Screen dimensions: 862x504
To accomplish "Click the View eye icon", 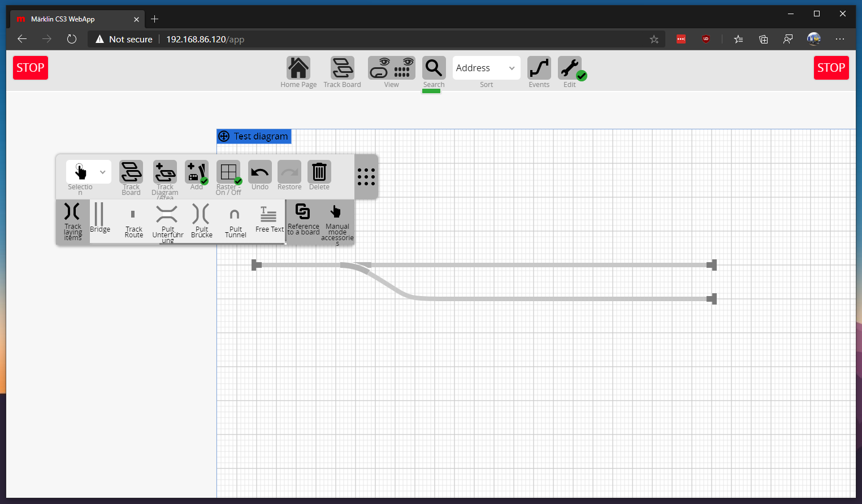I will tap(392, 68).
